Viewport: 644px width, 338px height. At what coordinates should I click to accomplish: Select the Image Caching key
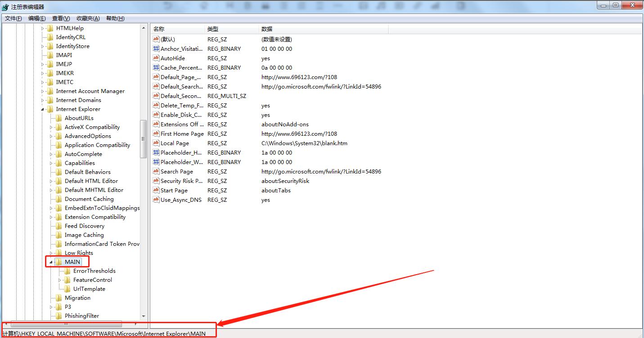pyautogui.click(x=84, y=235)
